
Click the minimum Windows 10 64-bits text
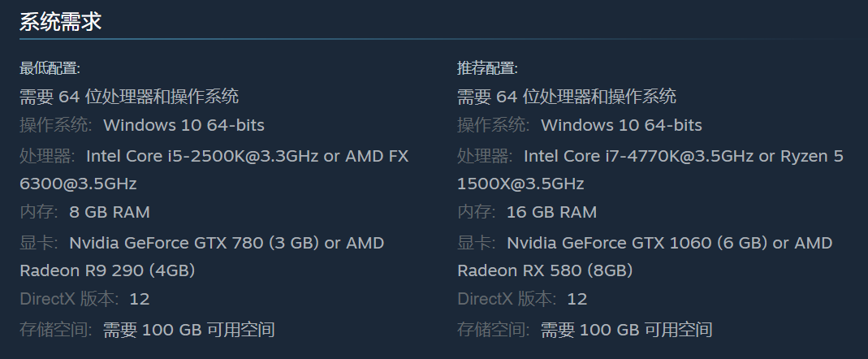(x=184, y=125)
